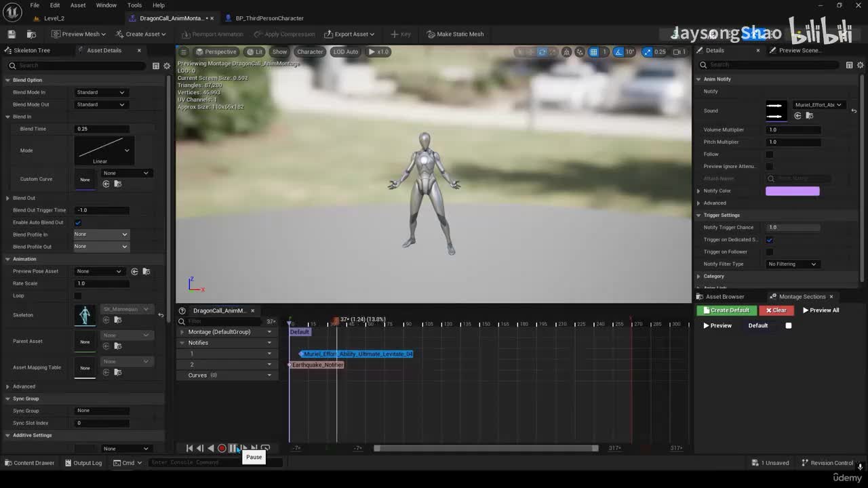Screen dimensions: 868x488
Task: Click the Clear sections button
Action: point(776,310)
